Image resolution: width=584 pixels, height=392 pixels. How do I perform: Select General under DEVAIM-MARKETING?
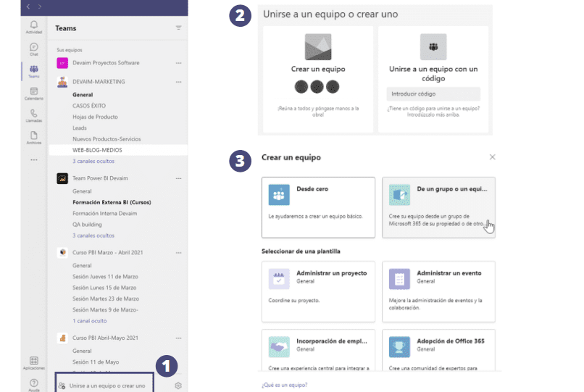click(83, 95)
